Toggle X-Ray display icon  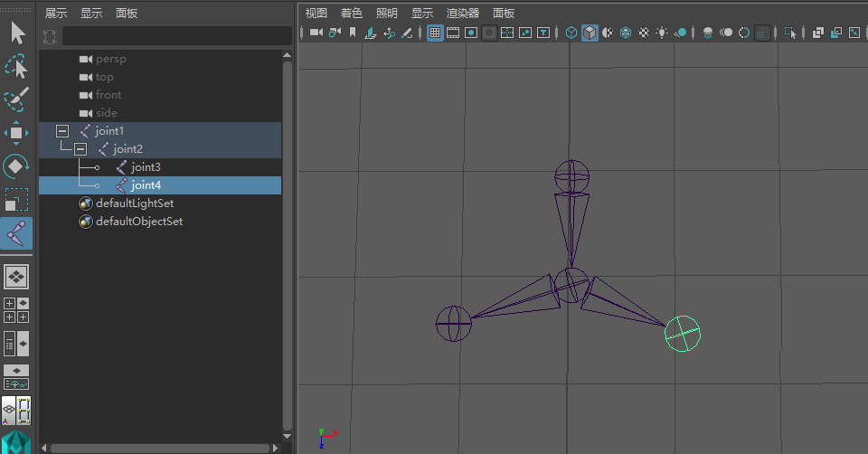818,33
